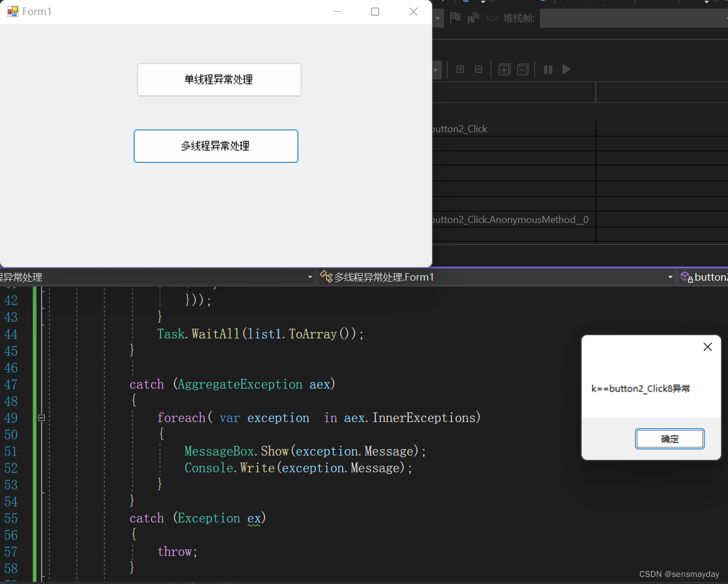The image size is (728, 584).
Task: Close the Form1 window
Action: [x=413, y=11]
